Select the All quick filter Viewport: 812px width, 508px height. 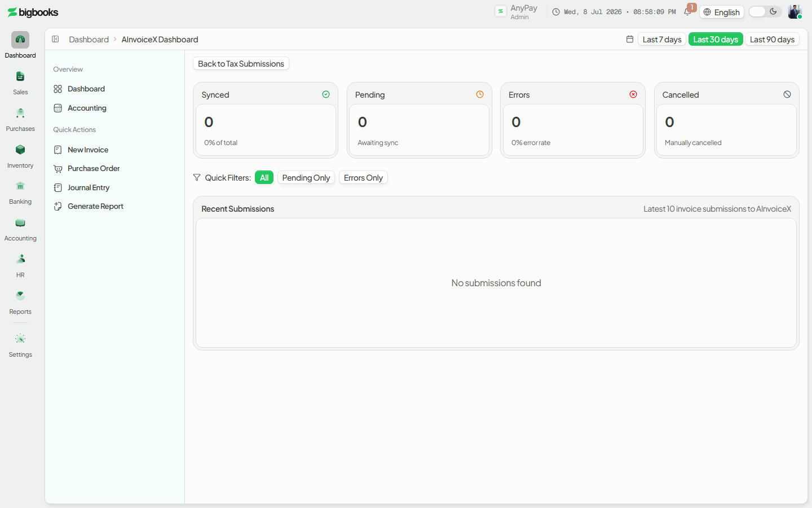pyautogui.click(x=264, y=177)
